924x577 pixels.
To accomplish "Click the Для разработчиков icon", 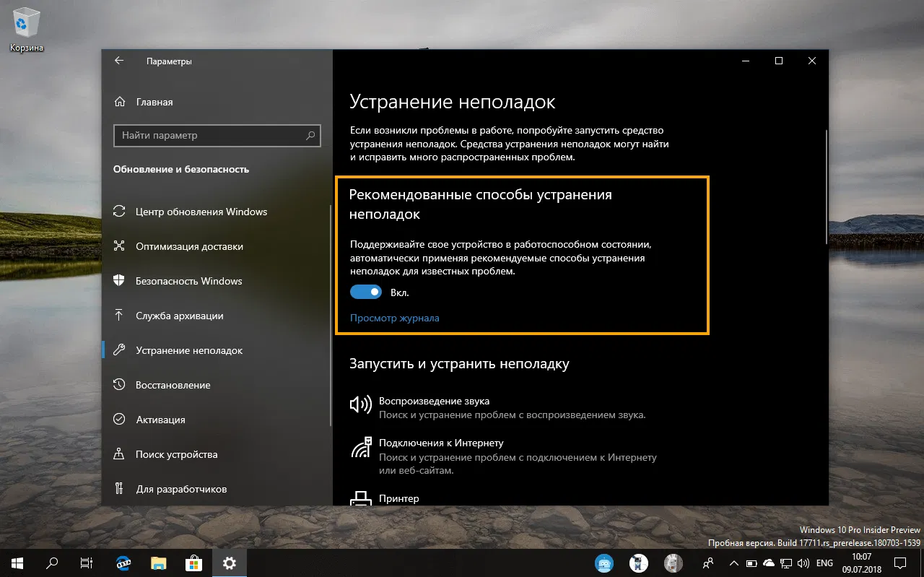I will pyautogui.click(x=120, y=489).
